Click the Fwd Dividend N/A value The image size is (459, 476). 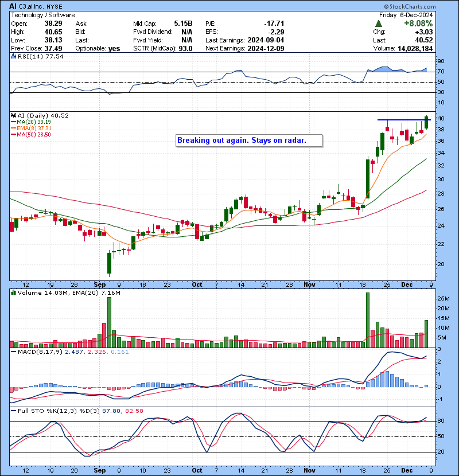click(187, 32)
